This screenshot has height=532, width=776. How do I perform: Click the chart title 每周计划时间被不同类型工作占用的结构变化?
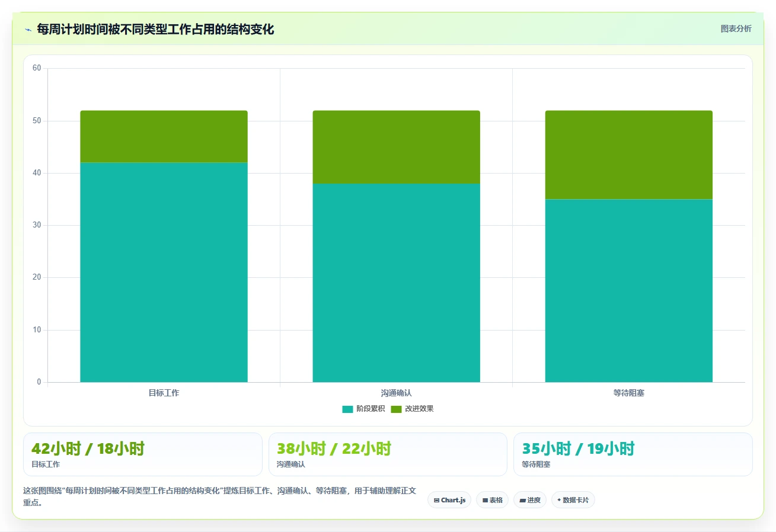[x=155, y=29]
